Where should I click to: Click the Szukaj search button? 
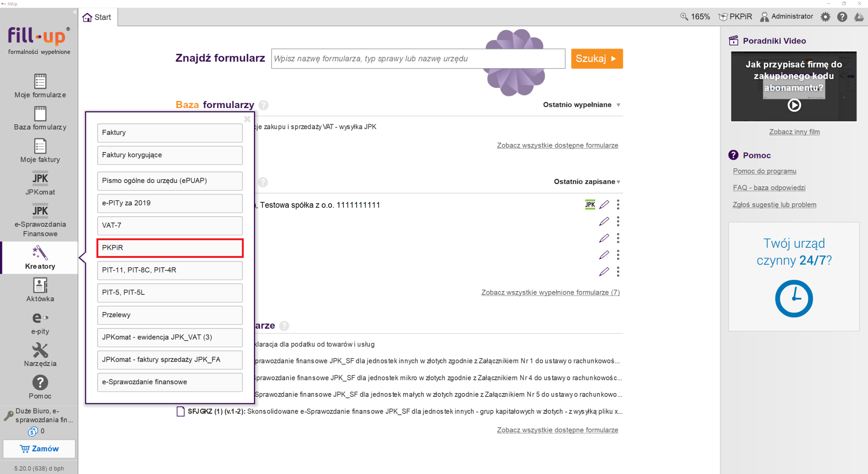pyautogui.click(x=597, y=59)
